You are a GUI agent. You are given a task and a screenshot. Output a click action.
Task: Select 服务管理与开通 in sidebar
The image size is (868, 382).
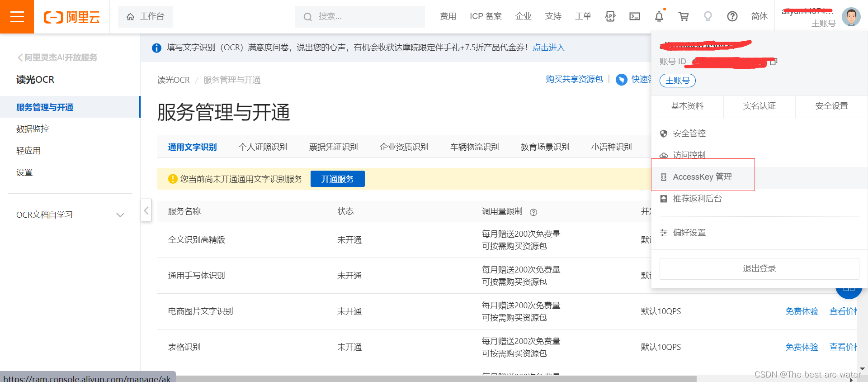click(x=70, y=107)
